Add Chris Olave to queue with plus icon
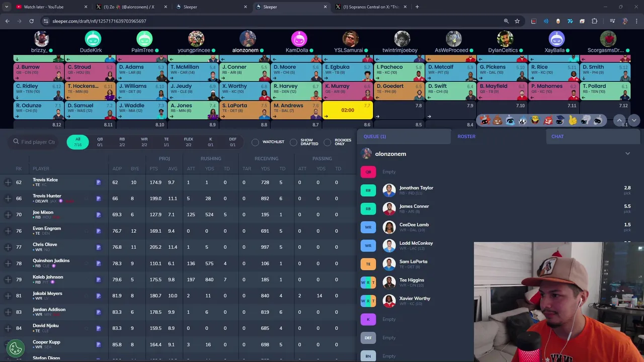This screenshot has width=644, height=362. [x=8, y=247]
